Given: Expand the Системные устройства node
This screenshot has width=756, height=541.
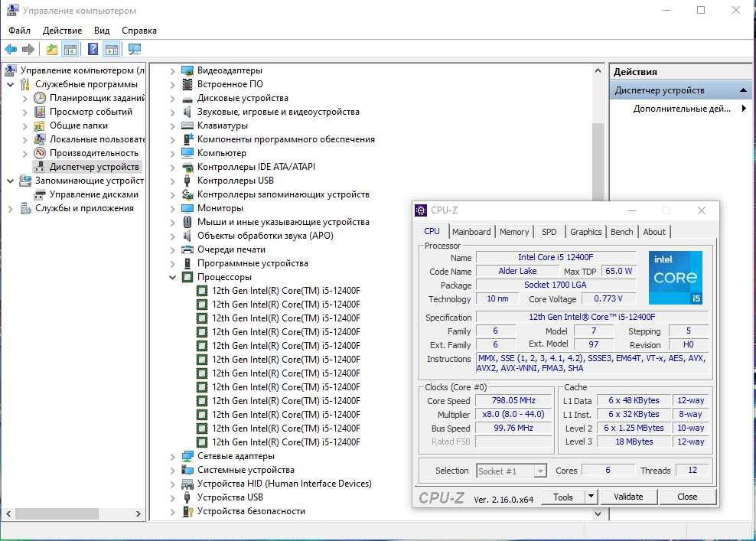Looking at the screenshot, I should pyautogui.click(x=172, y=470).
